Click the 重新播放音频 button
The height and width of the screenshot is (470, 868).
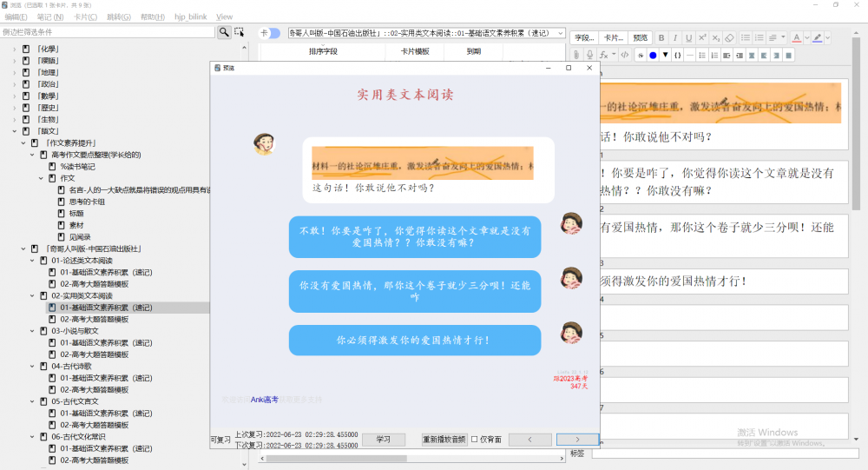pyautogui.click(x=444, y=440)
